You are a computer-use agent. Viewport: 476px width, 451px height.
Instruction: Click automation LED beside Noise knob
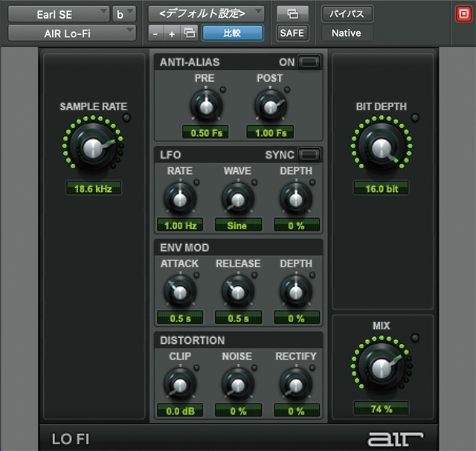pyautogui.click(x=254, y=368)
